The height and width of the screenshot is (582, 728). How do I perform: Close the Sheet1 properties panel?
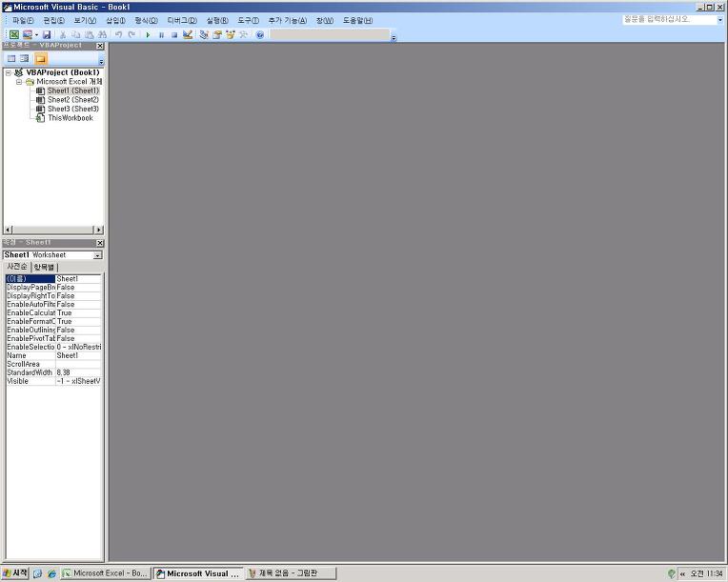pos(100,243)
